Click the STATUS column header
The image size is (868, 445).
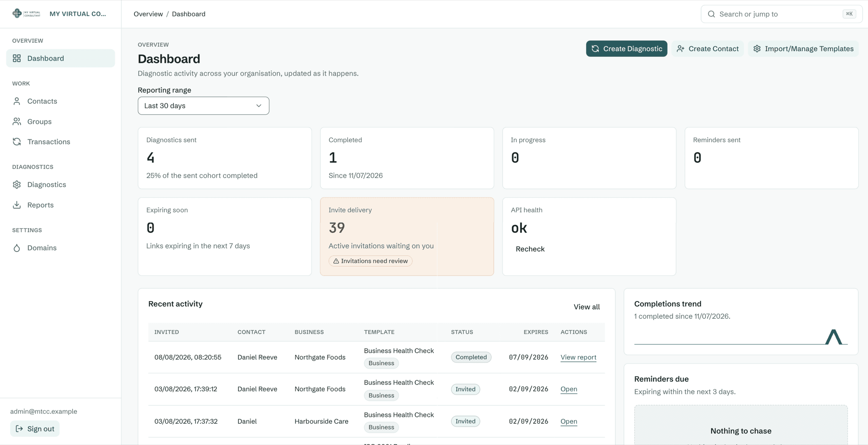coord(462,332)
